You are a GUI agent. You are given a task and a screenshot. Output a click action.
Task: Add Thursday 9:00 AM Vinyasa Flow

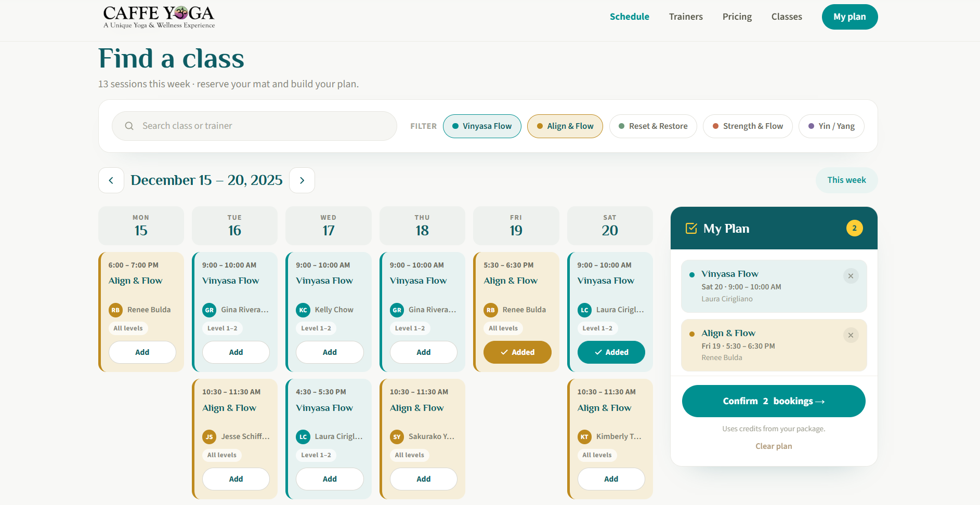[x=424, y=352]
